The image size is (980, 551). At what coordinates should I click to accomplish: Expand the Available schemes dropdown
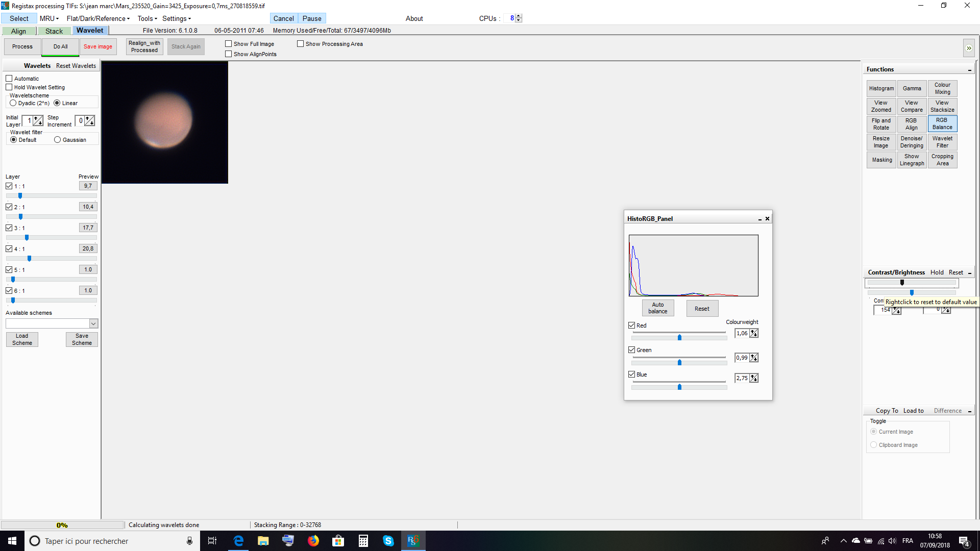pos(93,323)
